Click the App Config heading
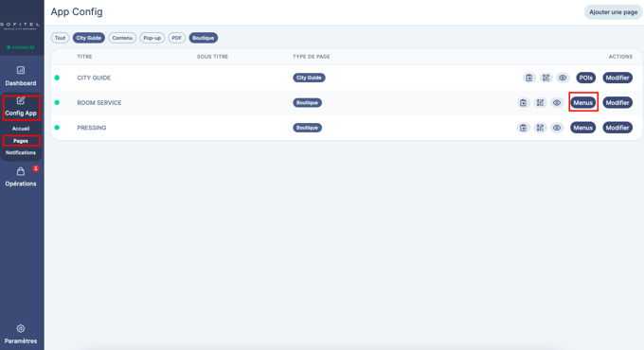 point(77,11)
